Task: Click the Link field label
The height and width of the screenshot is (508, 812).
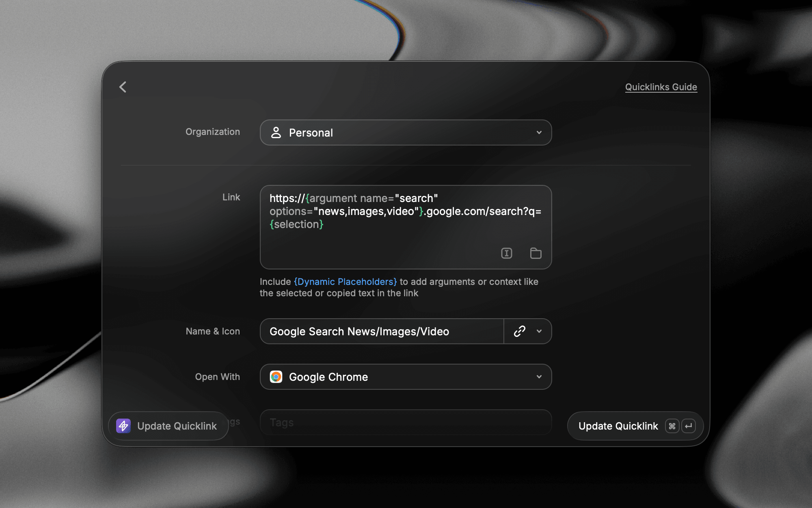Action: click(231, 197)
